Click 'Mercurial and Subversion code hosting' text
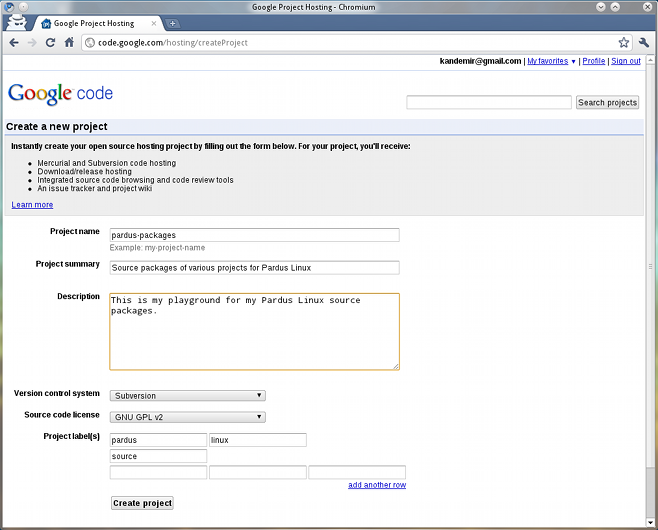Screen dimensions: 658x530 pyautogui.click(x=107, y=163)
